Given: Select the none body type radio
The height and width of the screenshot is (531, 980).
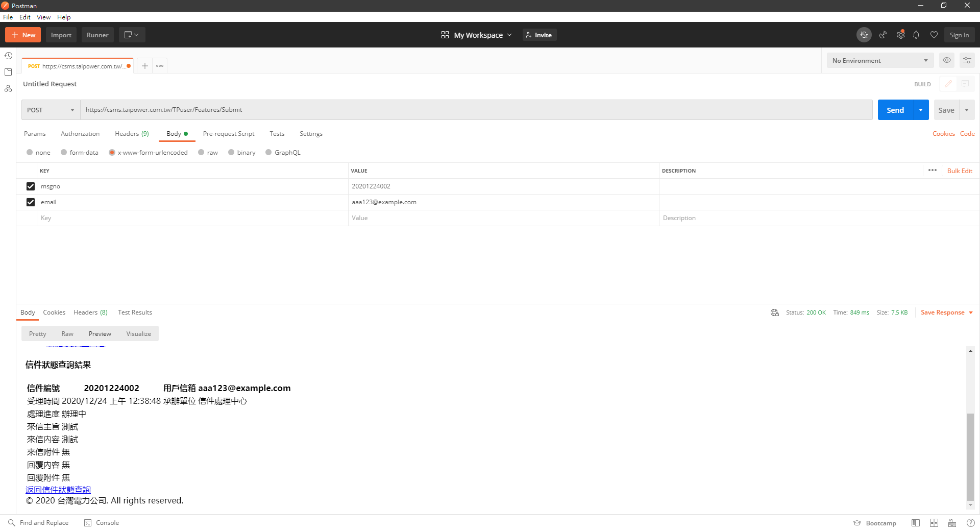Looking at the screenshot, I should 30,152.
